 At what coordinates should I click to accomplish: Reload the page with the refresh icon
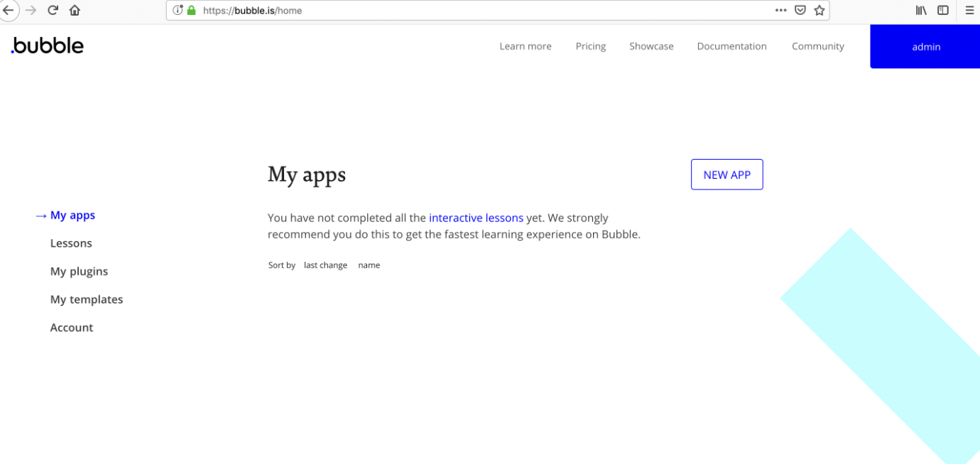pos(53,11)
